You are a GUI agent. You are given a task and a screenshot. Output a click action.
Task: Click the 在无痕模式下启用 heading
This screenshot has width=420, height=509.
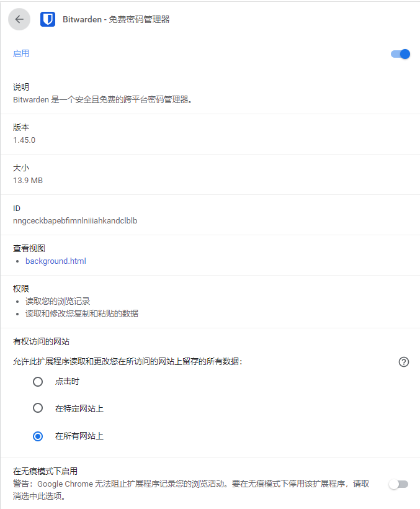[x=45, y=471]
